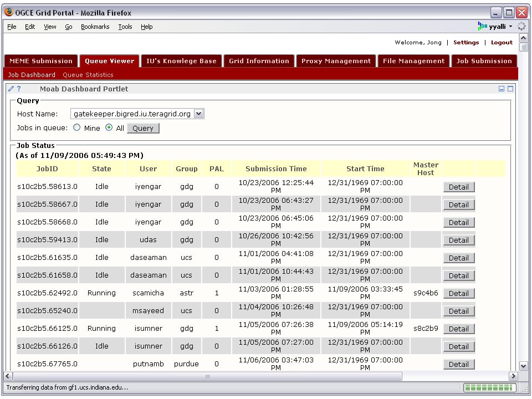The height and width of the screenshot is (399, 532).
Task: Open the Help menu
Action: coord(146,27)
